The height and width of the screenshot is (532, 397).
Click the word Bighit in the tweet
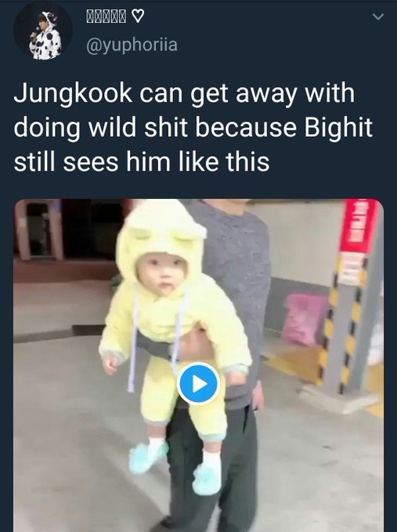point(338,128)
